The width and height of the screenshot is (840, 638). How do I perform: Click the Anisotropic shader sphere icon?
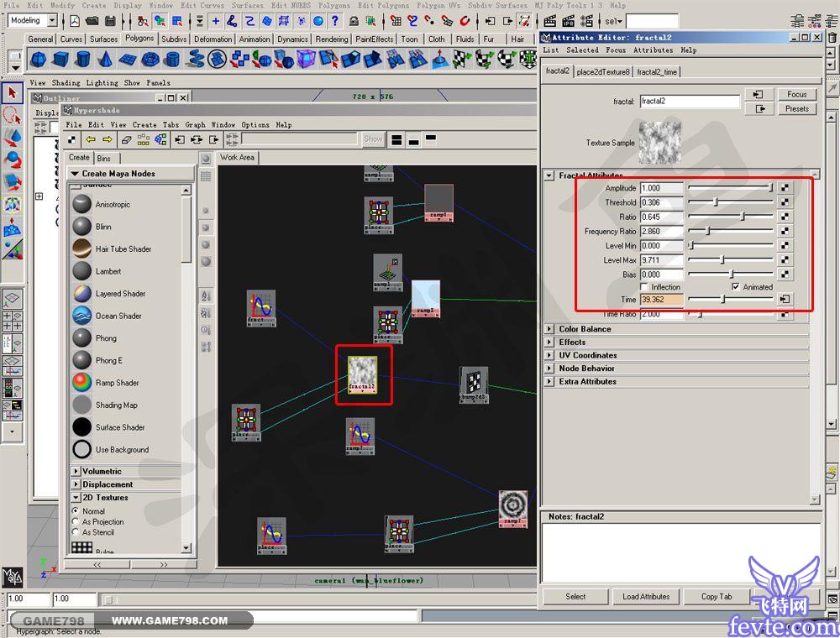coord(81,204)
